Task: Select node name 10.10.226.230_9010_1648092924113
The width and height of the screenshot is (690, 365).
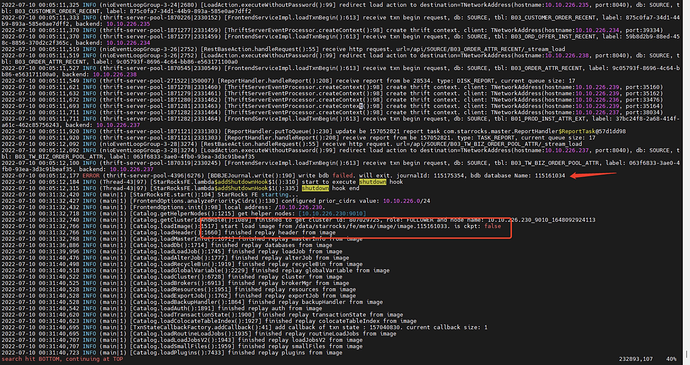Action: 541,220
